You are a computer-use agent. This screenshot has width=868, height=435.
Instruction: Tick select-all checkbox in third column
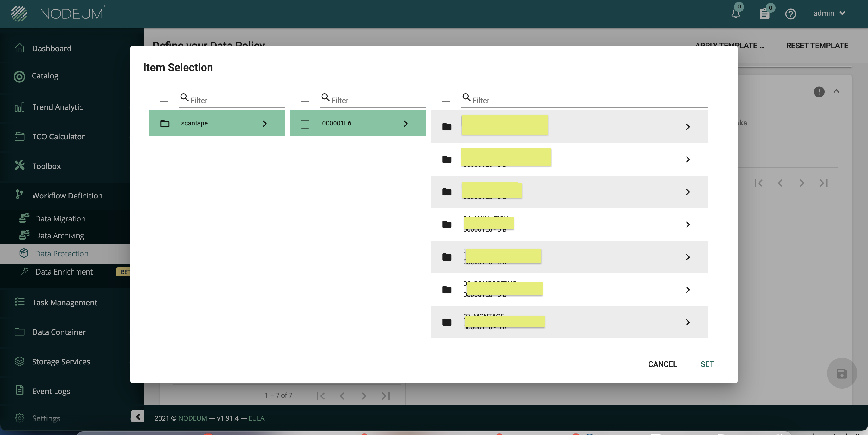pyautogui.click(x=446, y=98)
